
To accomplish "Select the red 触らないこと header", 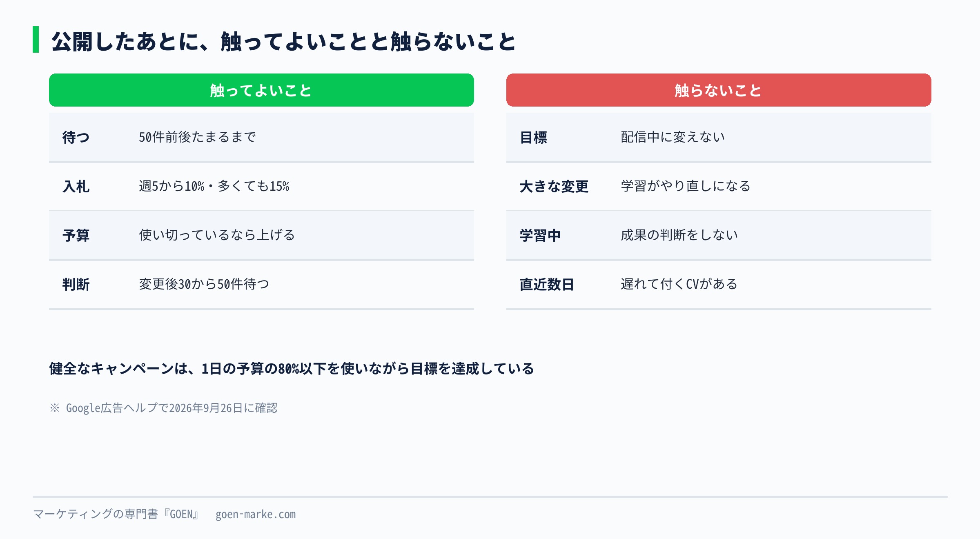I will pos(719,90).
